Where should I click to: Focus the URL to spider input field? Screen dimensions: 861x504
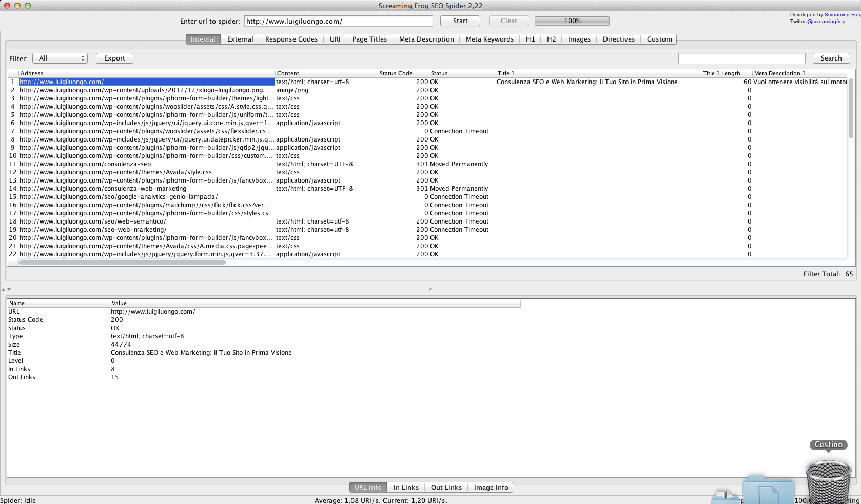pyautogui.click(x=339, y=21)
